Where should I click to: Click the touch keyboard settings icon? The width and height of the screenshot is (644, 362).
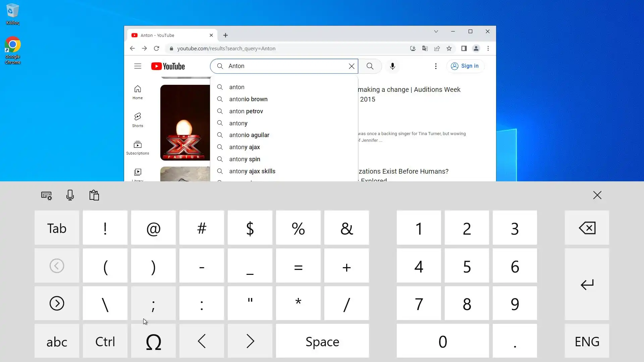coord(46,195)
